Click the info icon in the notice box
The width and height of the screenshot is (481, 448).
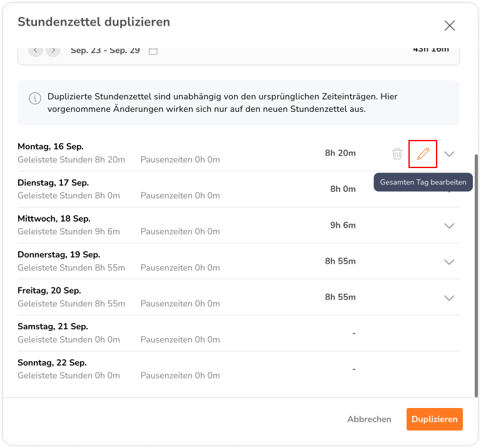pos(35,99)
